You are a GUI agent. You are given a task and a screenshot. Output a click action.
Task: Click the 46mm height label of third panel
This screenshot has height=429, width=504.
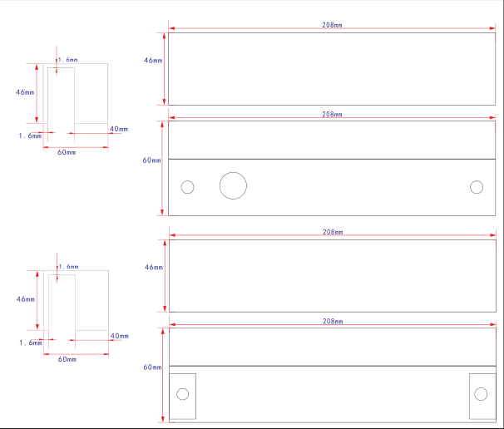click(x=154, y=268)
